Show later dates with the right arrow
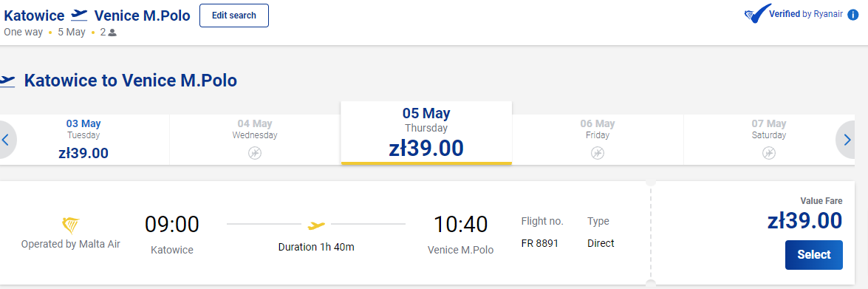868x289 pixels. [x=849, y=140]
